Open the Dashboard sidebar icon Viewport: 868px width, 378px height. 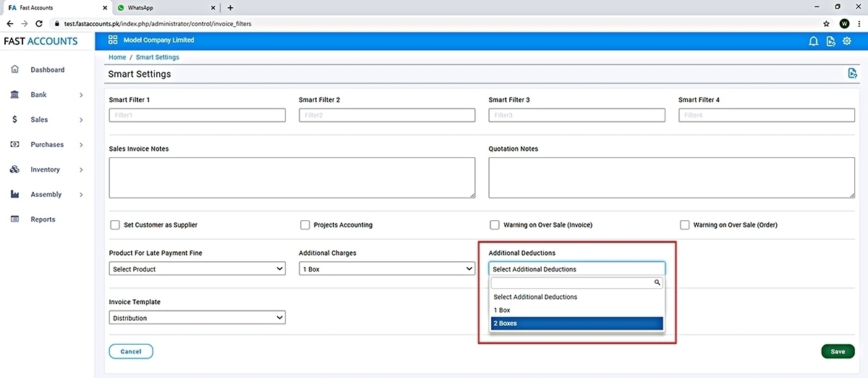point(14,70)
